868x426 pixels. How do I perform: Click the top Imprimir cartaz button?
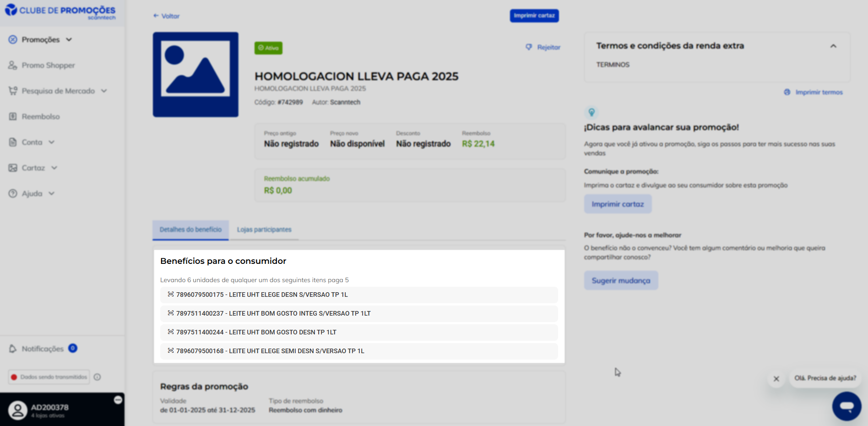tap(534, 16)
